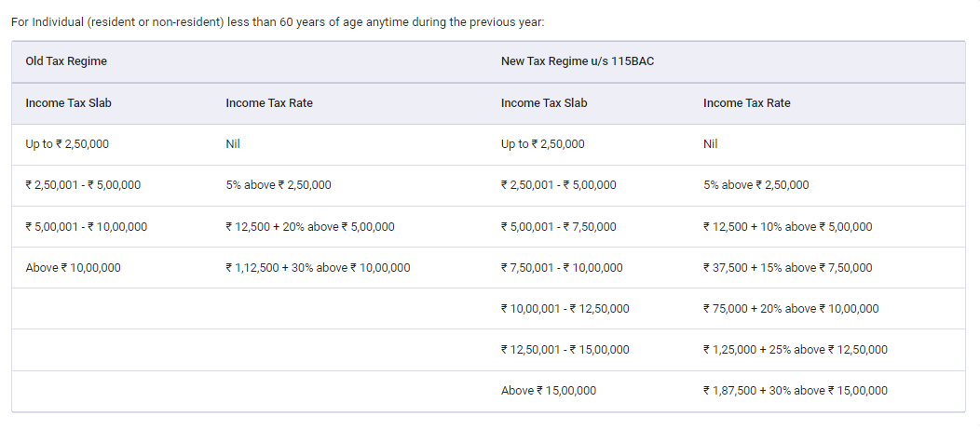Select the ₹ 5,00,001 - ₹ 7,50,000 slab
This screenshot has width=980, height=429.
point(558,227)
